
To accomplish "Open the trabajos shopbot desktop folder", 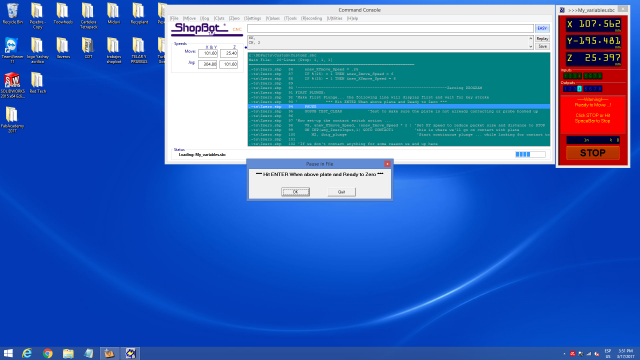I will 113,50.
